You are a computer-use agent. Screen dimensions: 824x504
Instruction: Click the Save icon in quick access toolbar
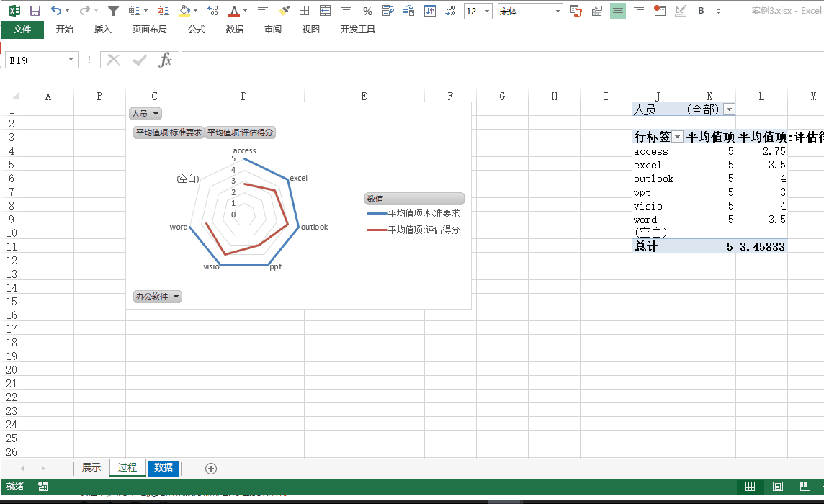35,11
